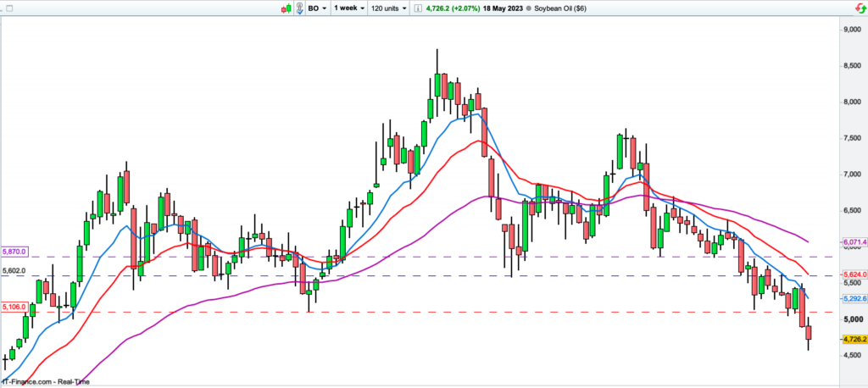Select the purple 5,870.0 level label
The height and width of the screenshot is (388, 868).
[15, 252]
